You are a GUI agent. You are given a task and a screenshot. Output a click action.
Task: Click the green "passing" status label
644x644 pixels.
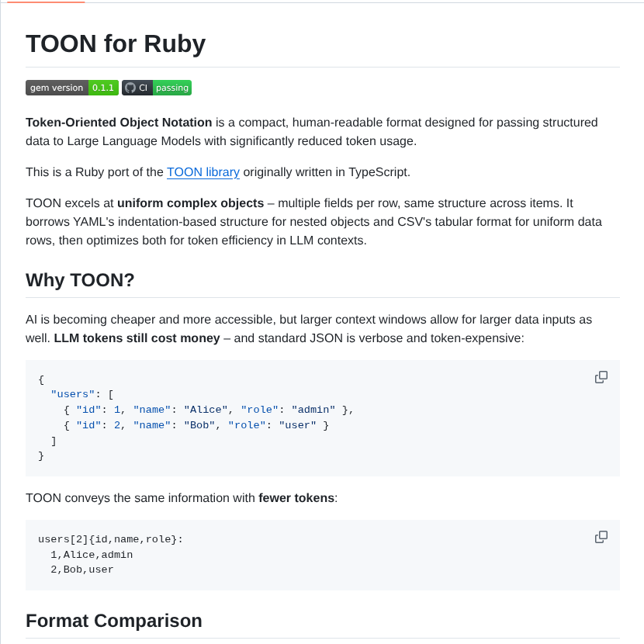click(x=171, y=88)
